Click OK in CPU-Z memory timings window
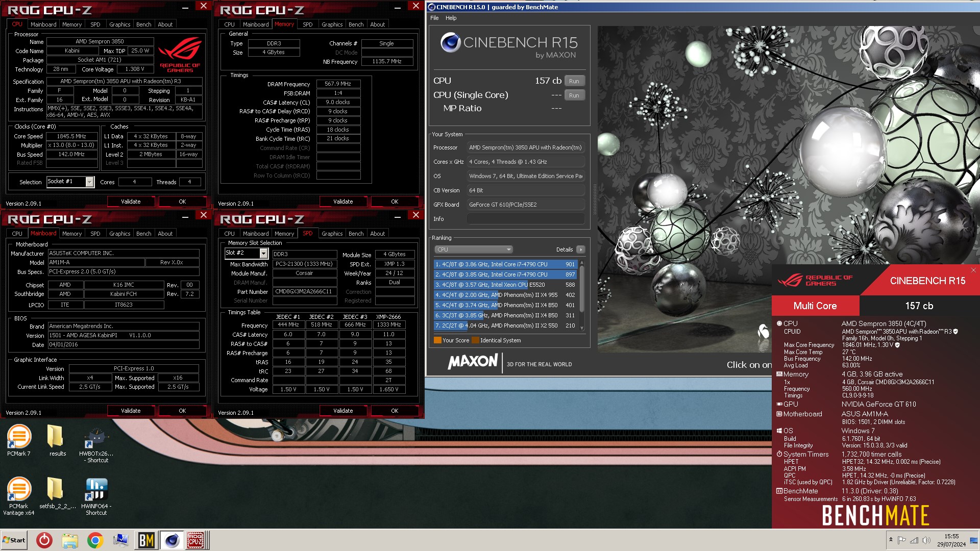The height and width of the screenshot is (551, 980). [395, 202]
